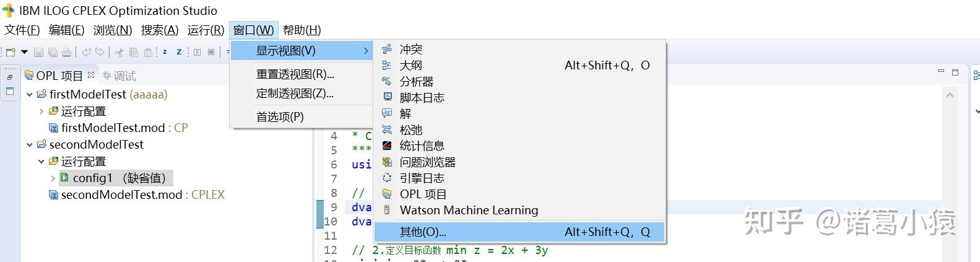This screenshot has height=262, width=980.
Task: Open the 文件(F) menu
Action: pyautogui.click(x=22, y=30)
